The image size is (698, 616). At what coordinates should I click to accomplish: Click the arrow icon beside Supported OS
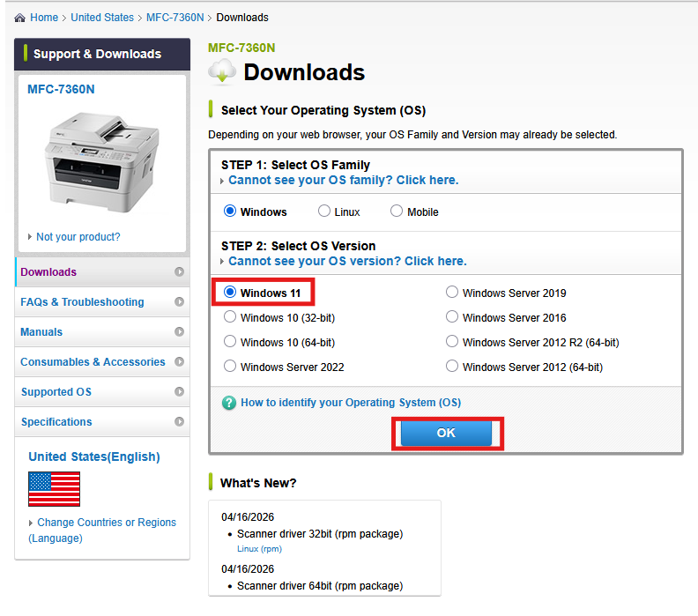[x=180, y=391]
